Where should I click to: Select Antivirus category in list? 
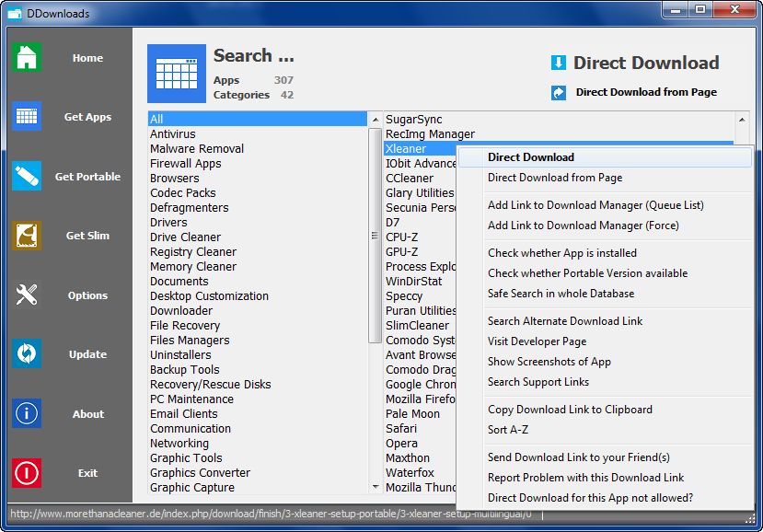pos(173,134)
